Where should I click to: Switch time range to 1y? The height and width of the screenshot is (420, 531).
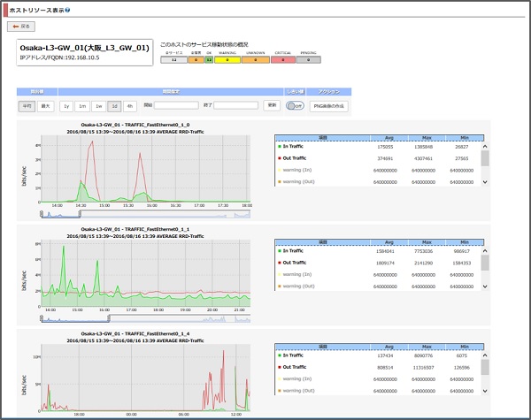click(66, 106)
